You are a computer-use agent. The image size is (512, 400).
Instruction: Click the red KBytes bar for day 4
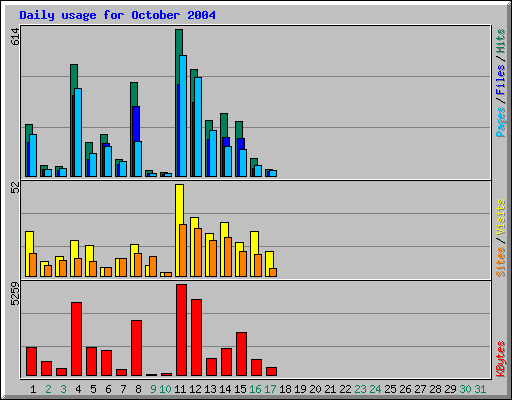click(x=76, y=339)
